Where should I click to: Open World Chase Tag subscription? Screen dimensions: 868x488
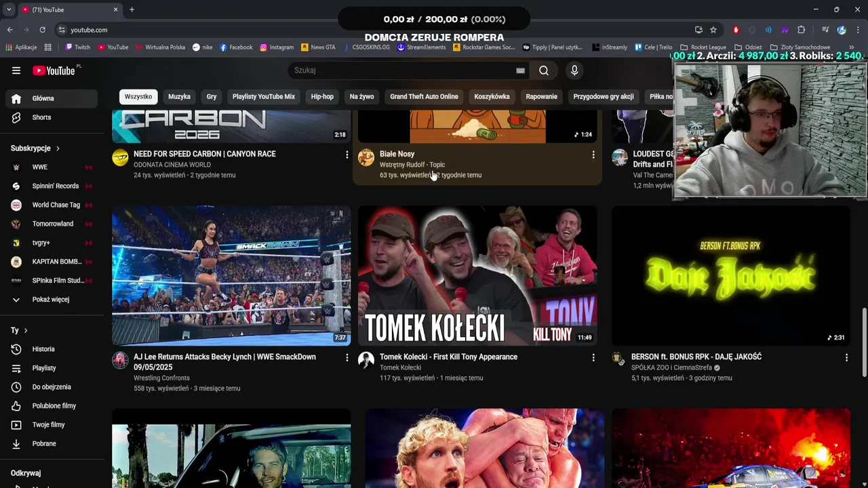52,205
